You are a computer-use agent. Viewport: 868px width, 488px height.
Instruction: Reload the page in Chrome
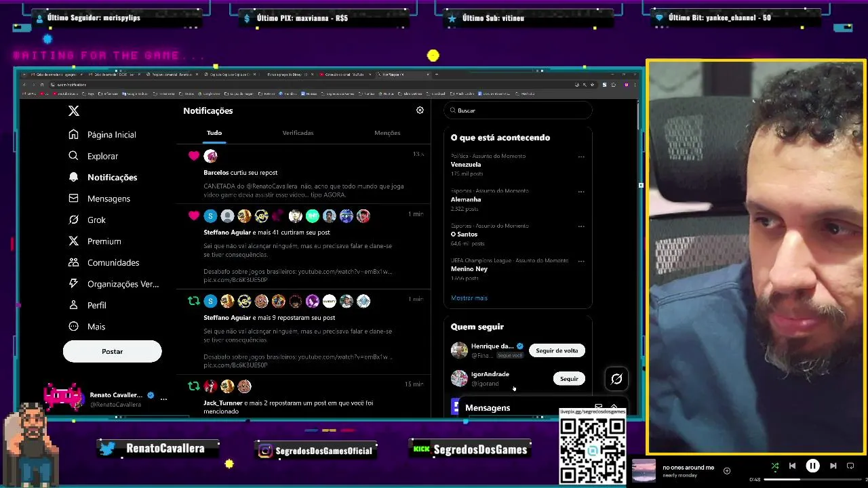(x=41, y=85)
